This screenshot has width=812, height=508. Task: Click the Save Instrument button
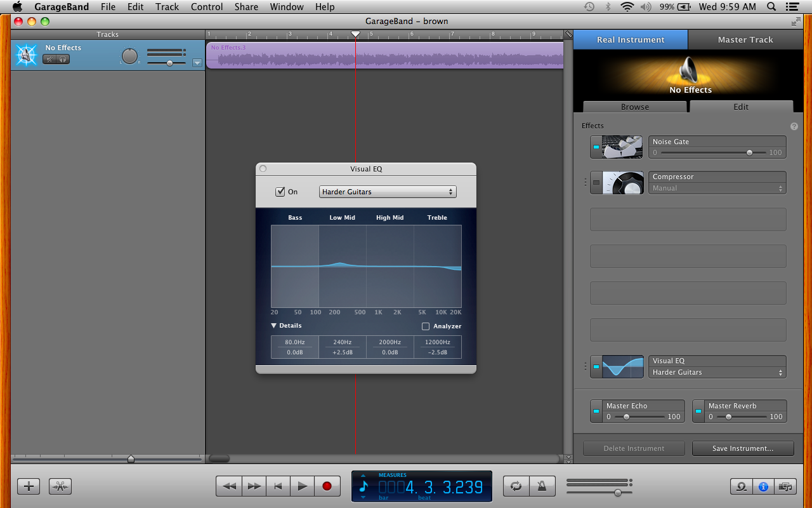tap(742, 448)
